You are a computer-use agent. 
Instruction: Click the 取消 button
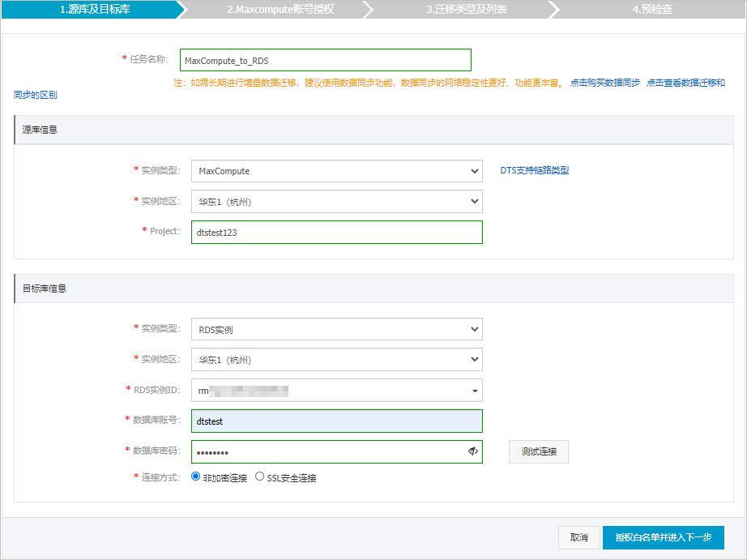pos(578,537)
